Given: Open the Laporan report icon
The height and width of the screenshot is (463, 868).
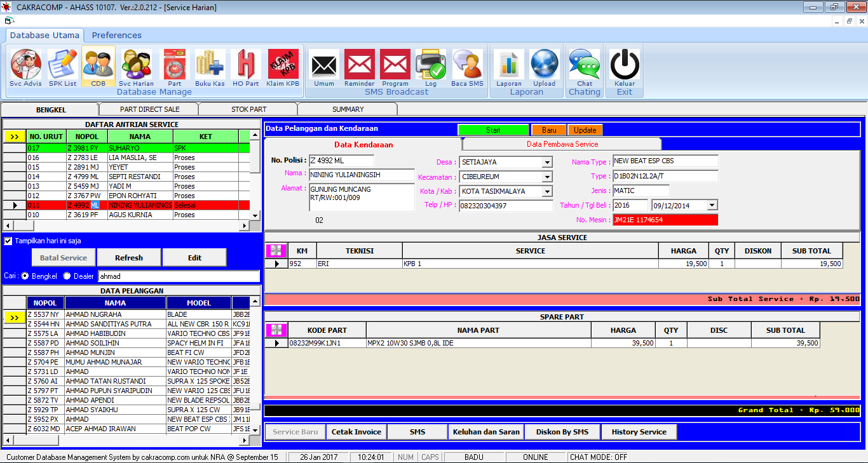Looking at the screenshot, I should (x=508, y=64).
